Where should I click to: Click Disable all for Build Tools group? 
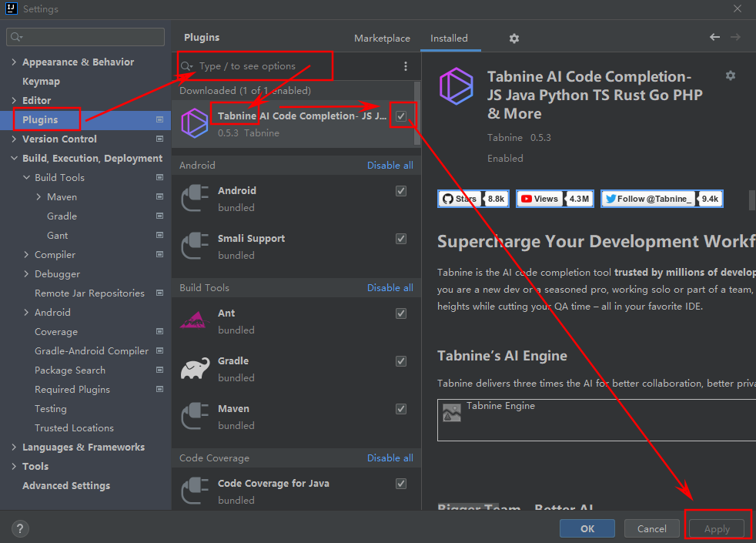click(x=390, y=288)
